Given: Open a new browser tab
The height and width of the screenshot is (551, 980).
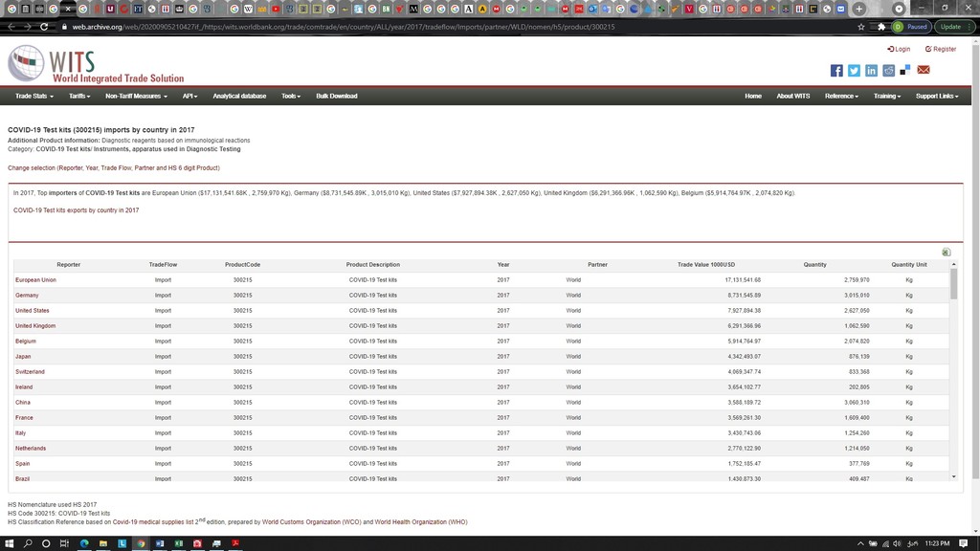Looking at the screenshot, I should click(859, 9).
